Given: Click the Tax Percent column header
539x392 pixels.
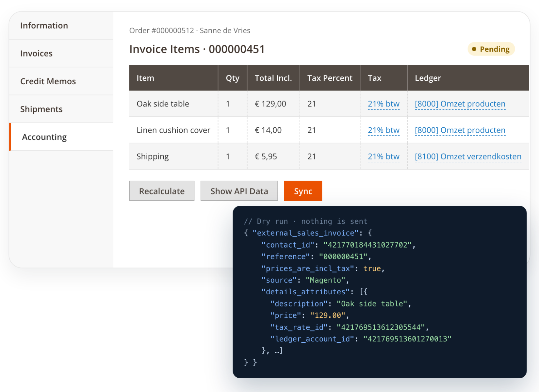Looking at the screenshot, I should 330,78.
